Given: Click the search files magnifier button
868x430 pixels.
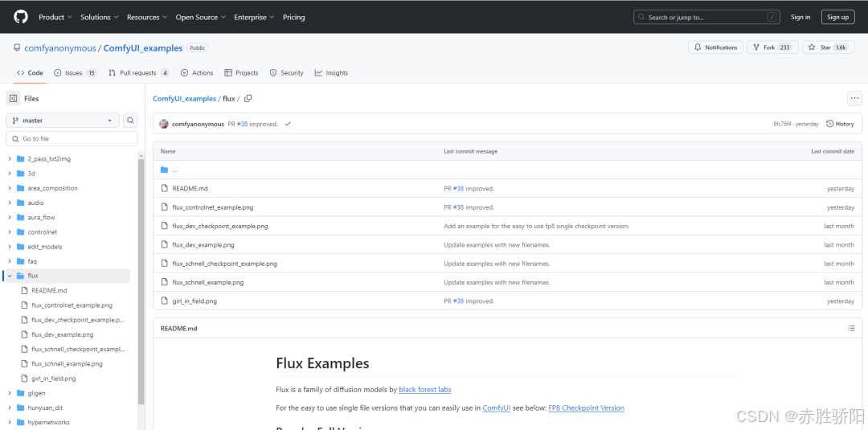Looking at the screenshot, I should tap(130, 120).
